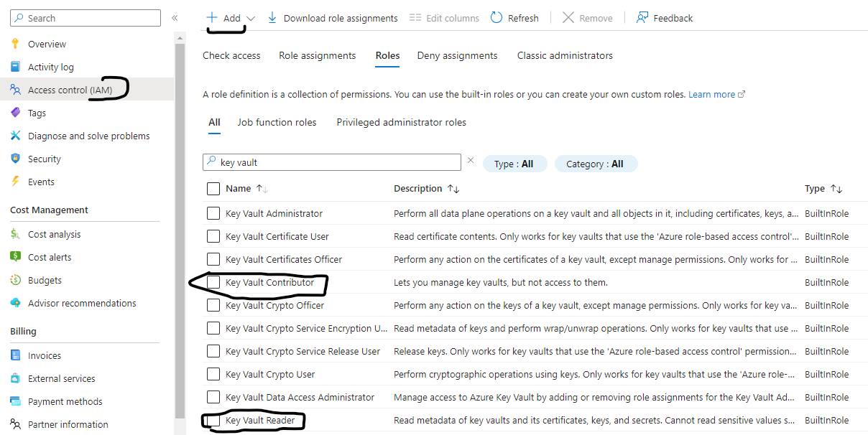Clear the key vault search with X
The image size is (868, 435).
tap(471, 161)
